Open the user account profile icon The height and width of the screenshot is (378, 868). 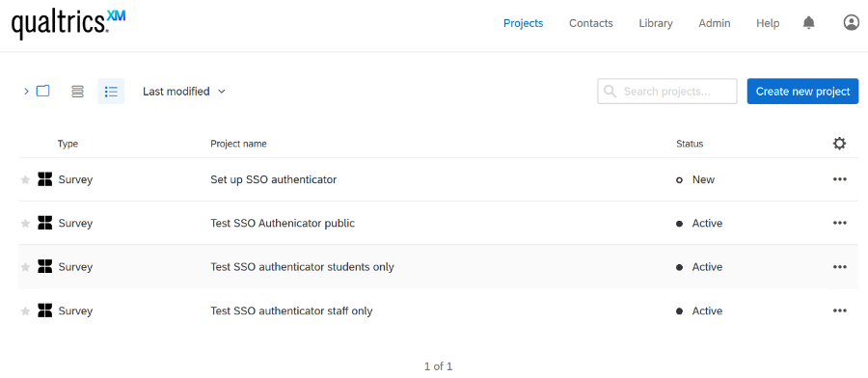(x=851, y=23)
